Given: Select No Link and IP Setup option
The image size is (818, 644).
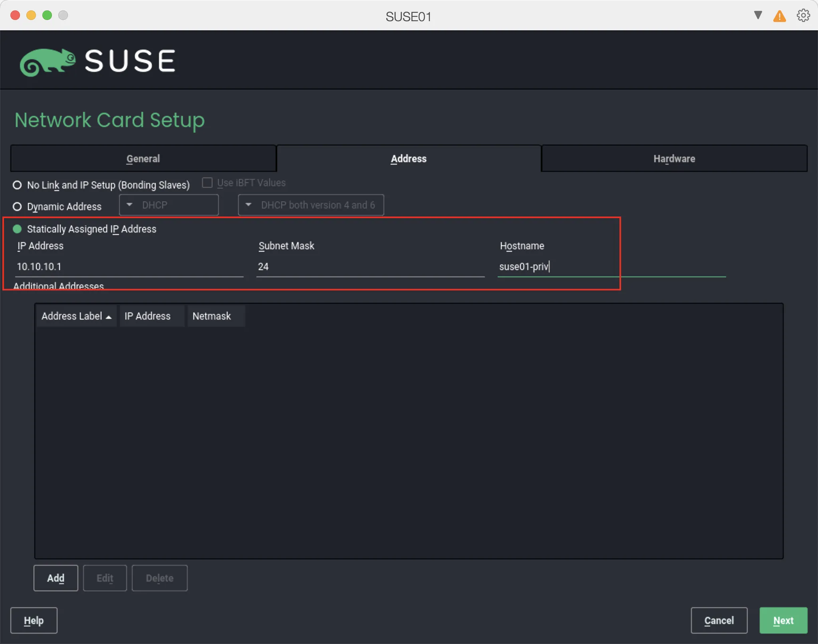Looking at the screenshot, I should [x=17, y=185].
